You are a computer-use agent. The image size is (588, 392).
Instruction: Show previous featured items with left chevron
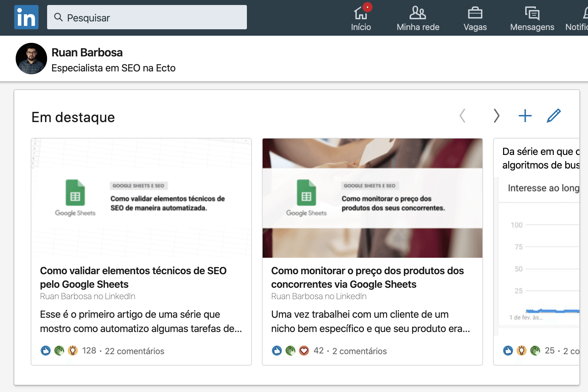pos(462,116)
